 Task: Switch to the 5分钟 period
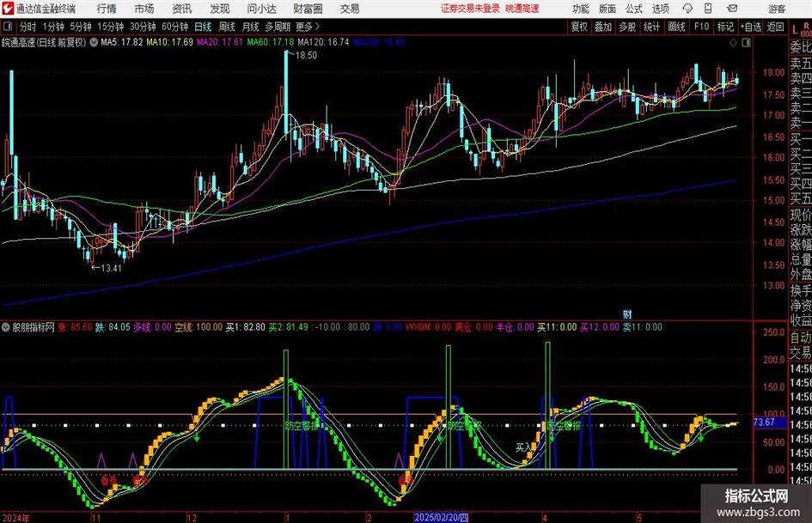pyautogui.click(x=80, y=27)
